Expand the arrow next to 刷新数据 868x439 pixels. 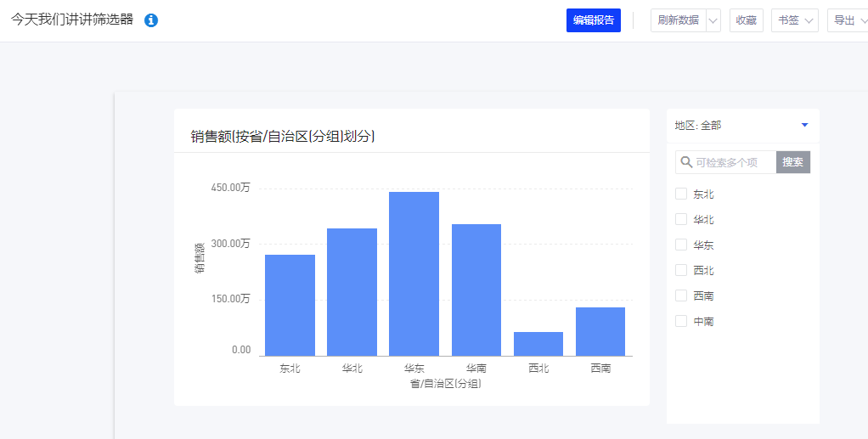tap(713, 20)
